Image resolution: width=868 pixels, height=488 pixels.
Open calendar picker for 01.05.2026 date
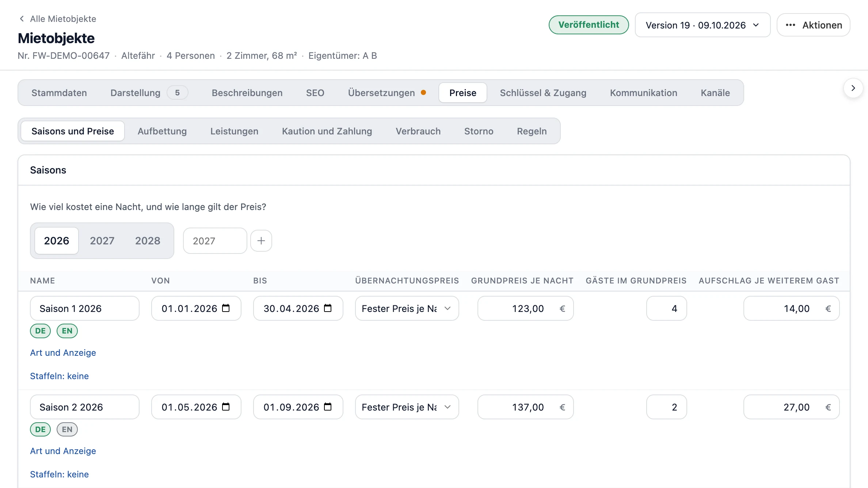tap(226, 407)
